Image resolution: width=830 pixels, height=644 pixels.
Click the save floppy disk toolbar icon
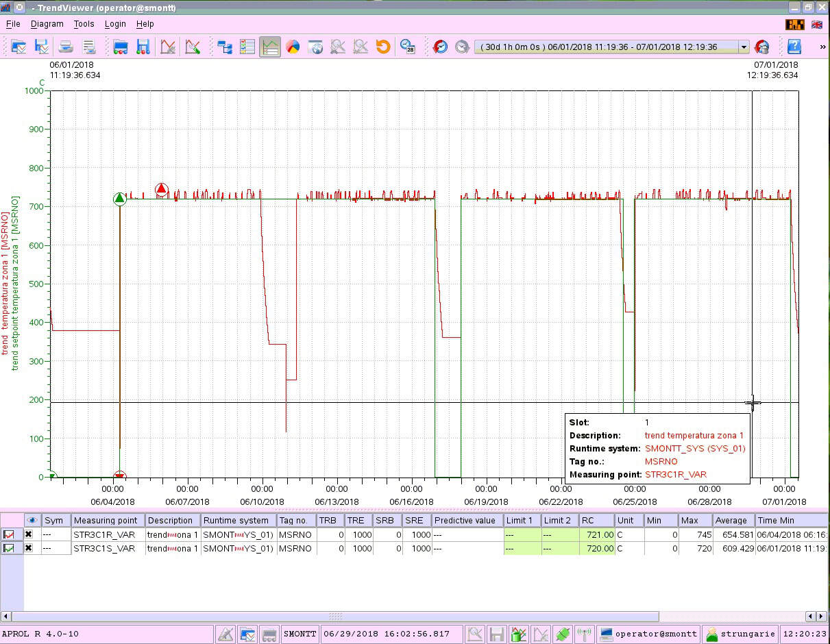(x=143, y=47)
